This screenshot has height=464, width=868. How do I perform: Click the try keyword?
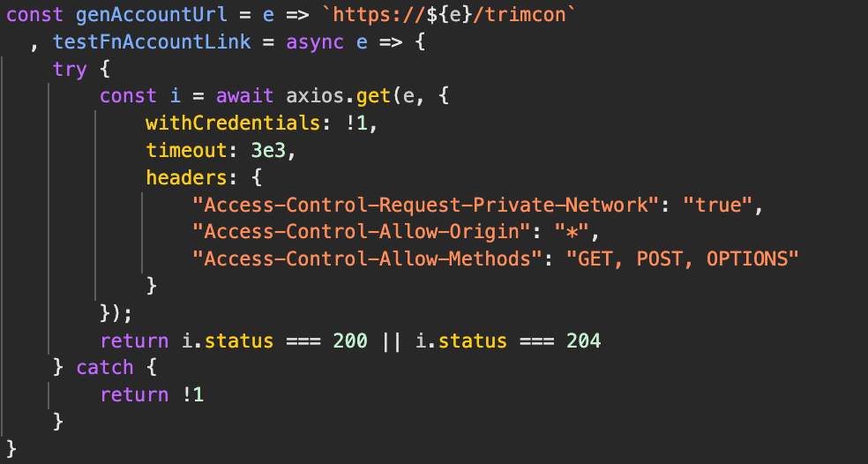coord(70,69)
